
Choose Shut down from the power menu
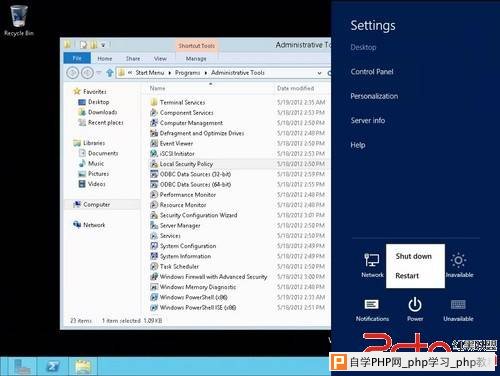pos(414,256)
